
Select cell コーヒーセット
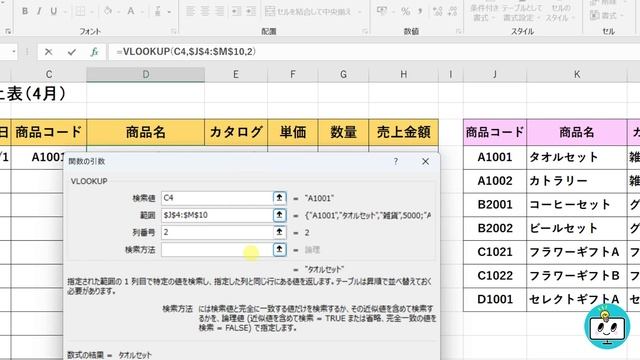[x=577, y=204]
